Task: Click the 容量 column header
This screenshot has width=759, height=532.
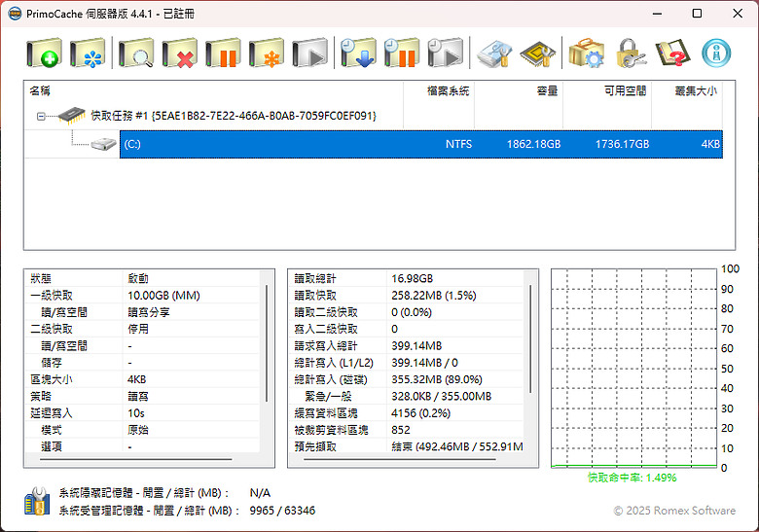Action: [x=519, y=90]
